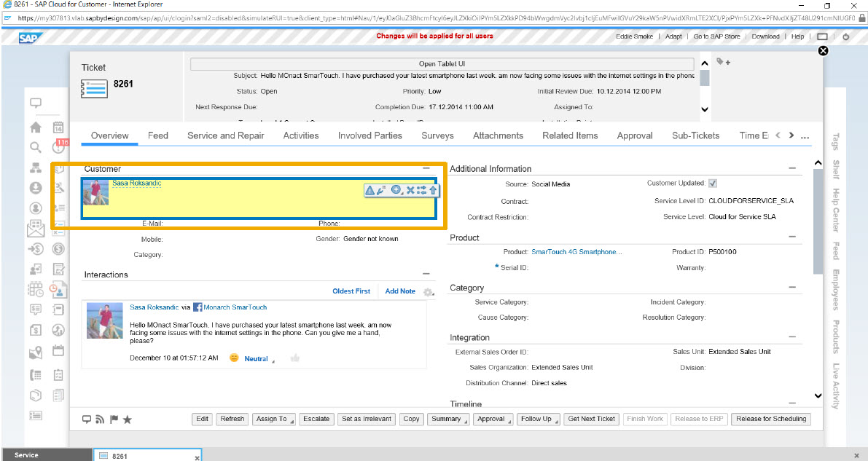868x461 pixels.
Task: Click the Adapt menu in header
Action: coord(673,36)
